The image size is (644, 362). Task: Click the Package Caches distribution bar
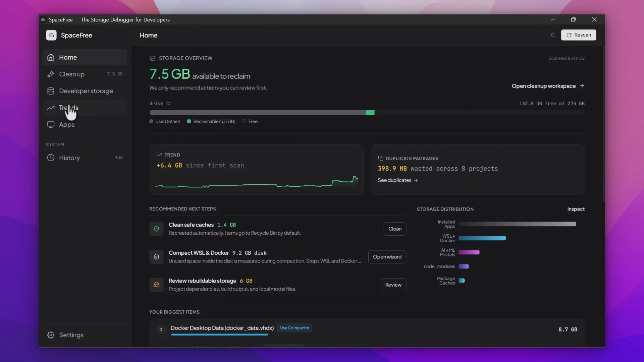point(462,281)
